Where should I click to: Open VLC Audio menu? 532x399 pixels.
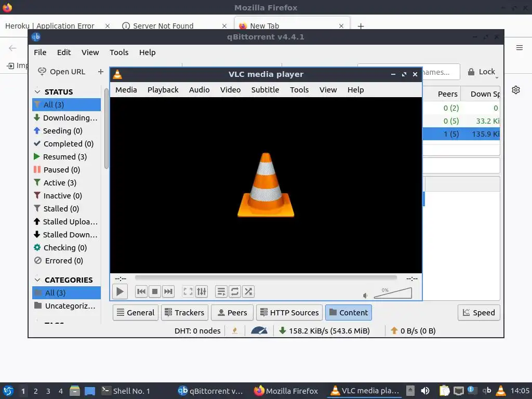(199, 90)
